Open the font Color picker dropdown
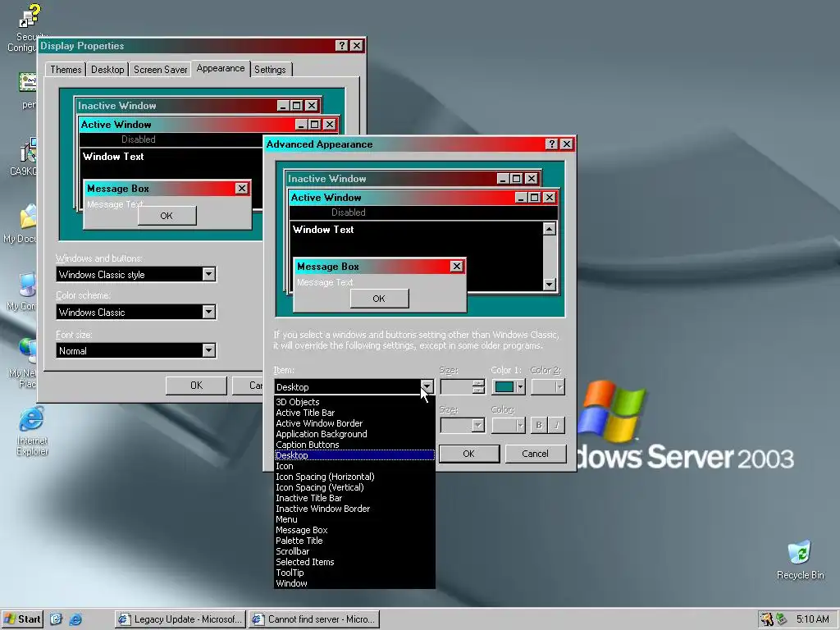Screen dimensions: 840x630 tap(509, 426)
